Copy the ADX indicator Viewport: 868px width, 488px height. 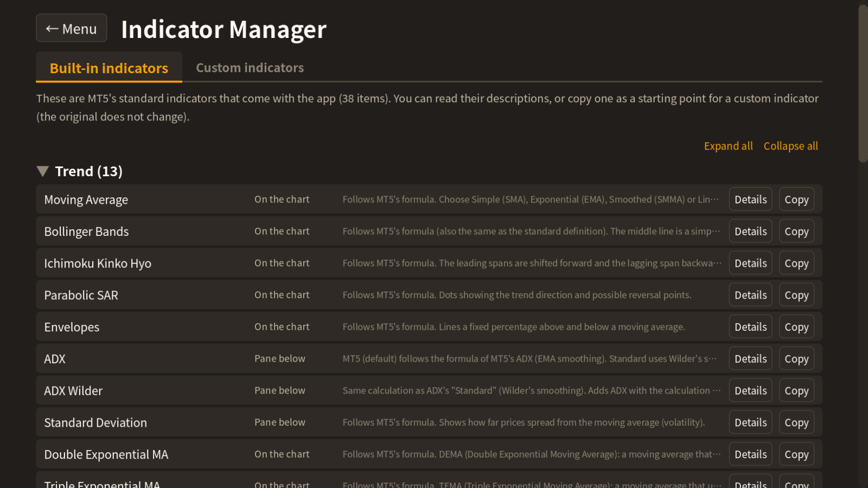pyautogui.click(x=796, y=359)
